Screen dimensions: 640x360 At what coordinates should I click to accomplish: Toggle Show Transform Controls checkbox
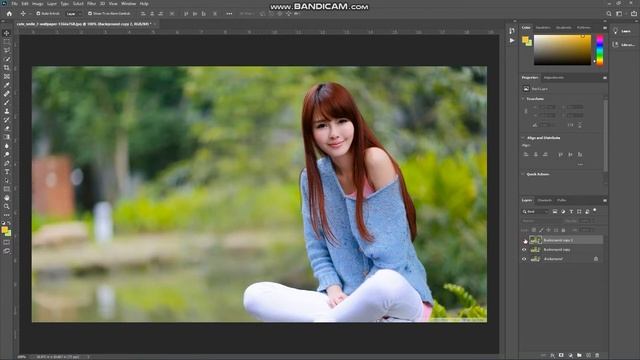pos(90,13)
